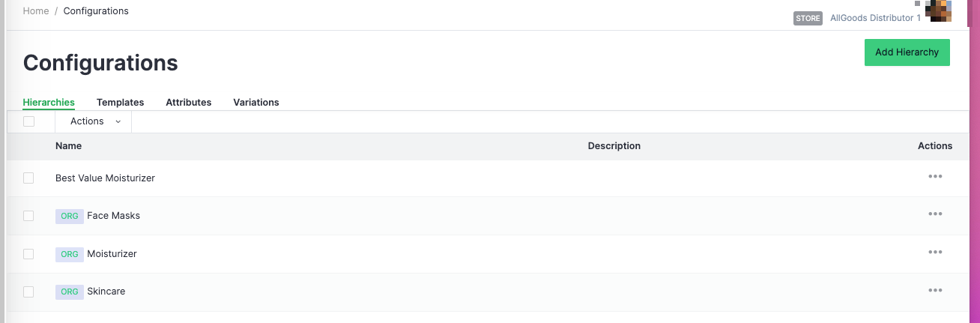
Task: Switch to the Templates tab
Action: point(120,103)
